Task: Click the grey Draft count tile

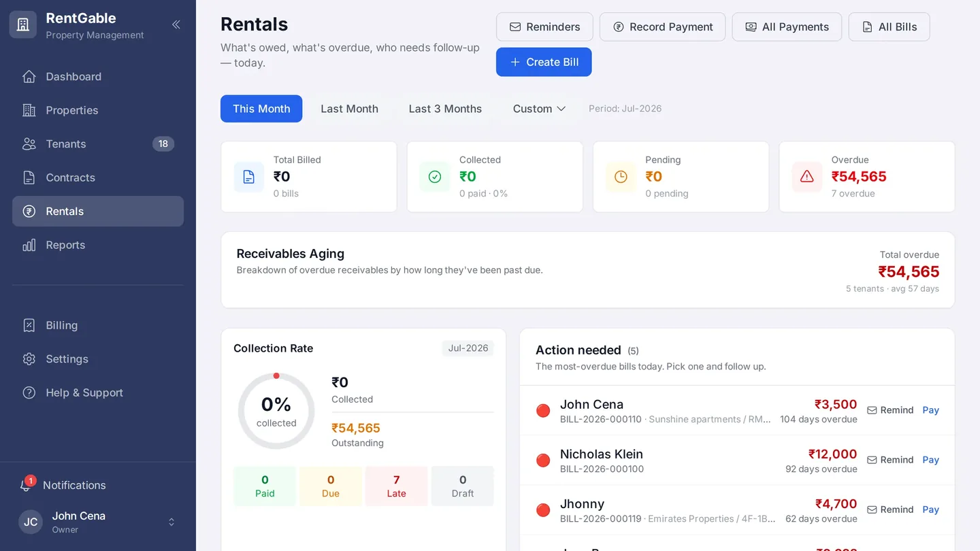Action: pyautogui.click(x=463, y=486)
